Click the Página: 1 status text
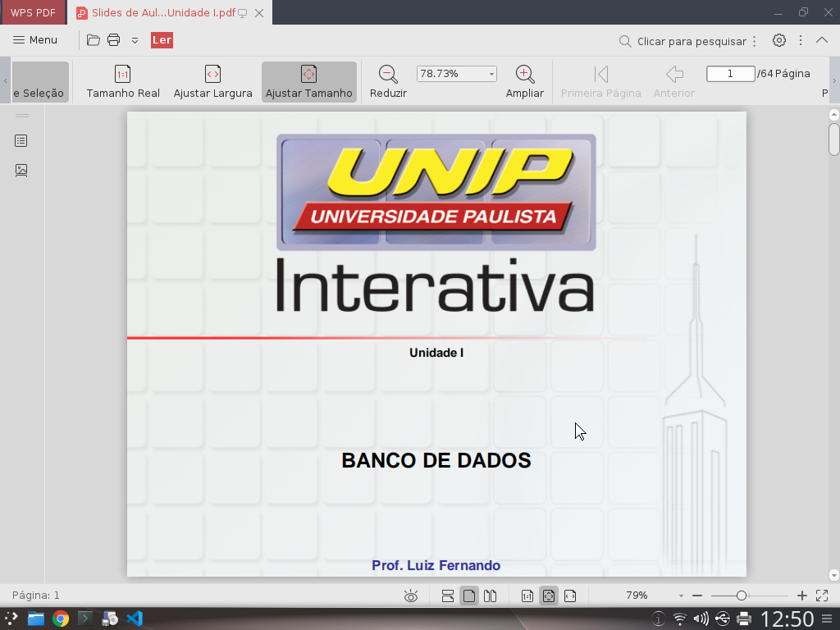840x630 pixels. point(36,596)
